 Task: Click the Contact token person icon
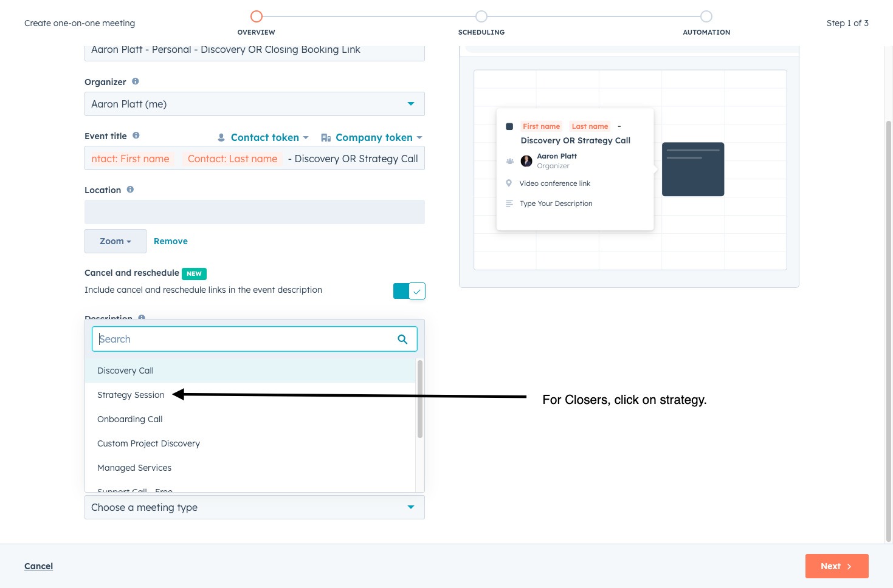coord(221,138)
